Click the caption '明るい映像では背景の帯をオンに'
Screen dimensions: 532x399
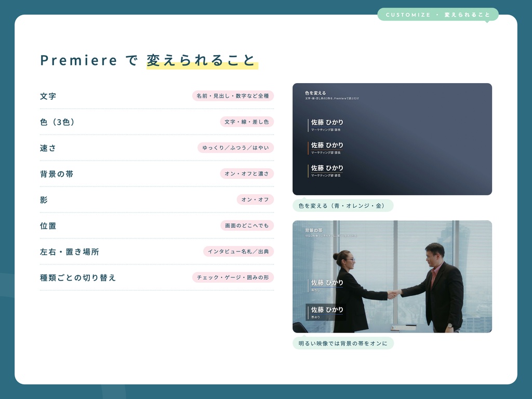(x=343, y=343)
